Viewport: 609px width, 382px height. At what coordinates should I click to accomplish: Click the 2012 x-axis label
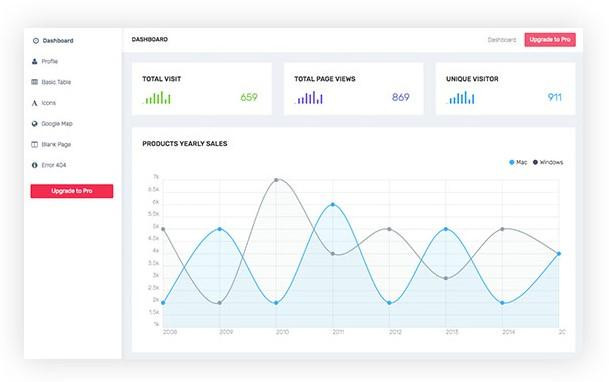pyautogui.click(x=395, y=332)
